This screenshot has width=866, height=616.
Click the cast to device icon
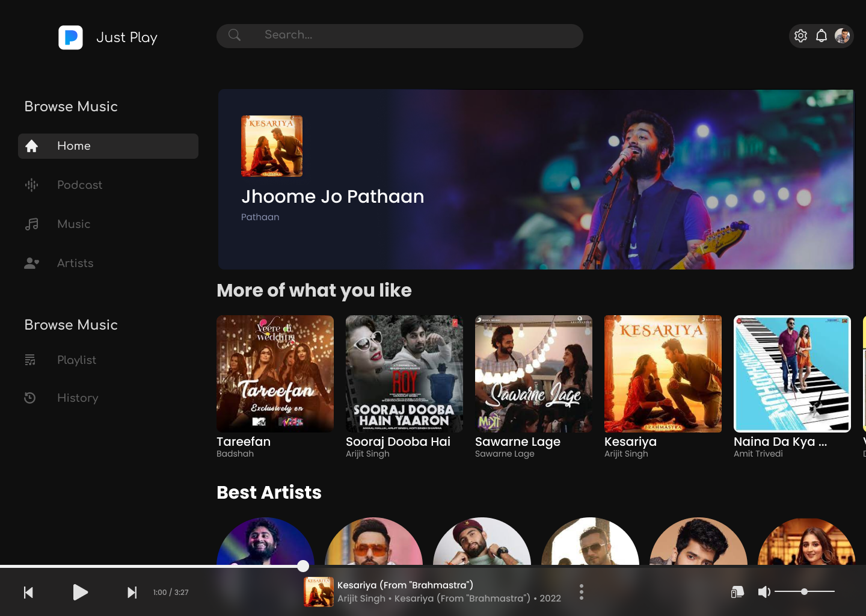tap(737, 592)
